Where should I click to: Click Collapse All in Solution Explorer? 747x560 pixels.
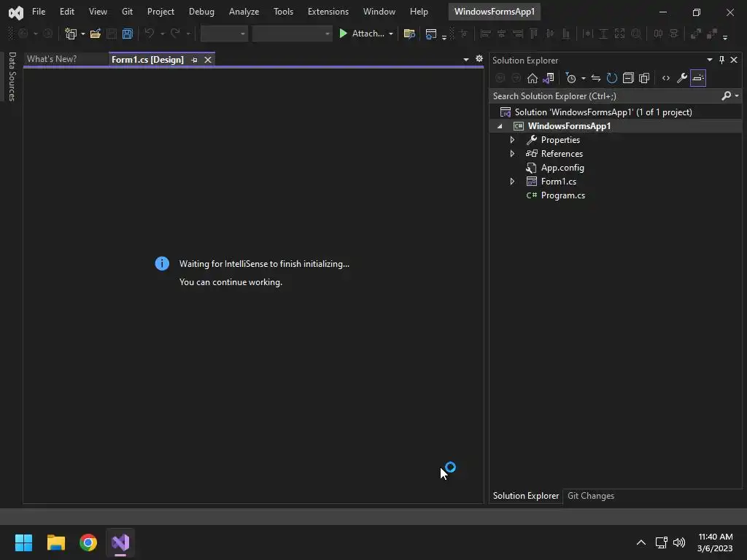(628, 78)
